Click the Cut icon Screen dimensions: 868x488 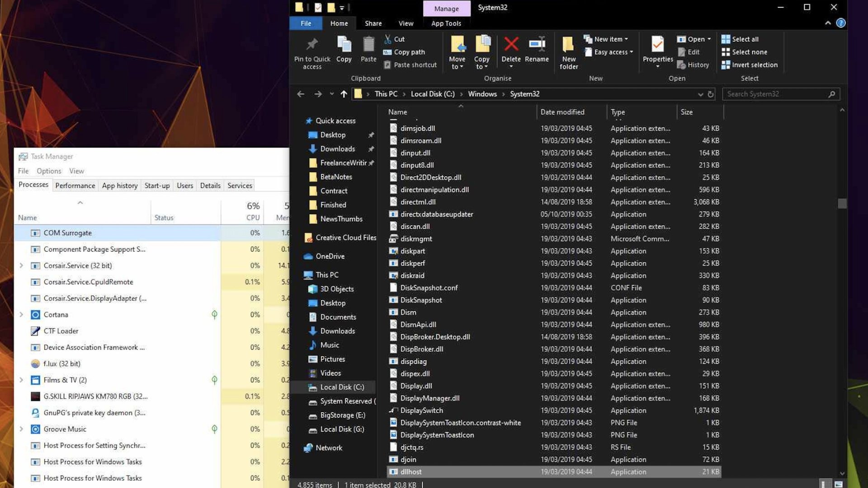point(388,39)
